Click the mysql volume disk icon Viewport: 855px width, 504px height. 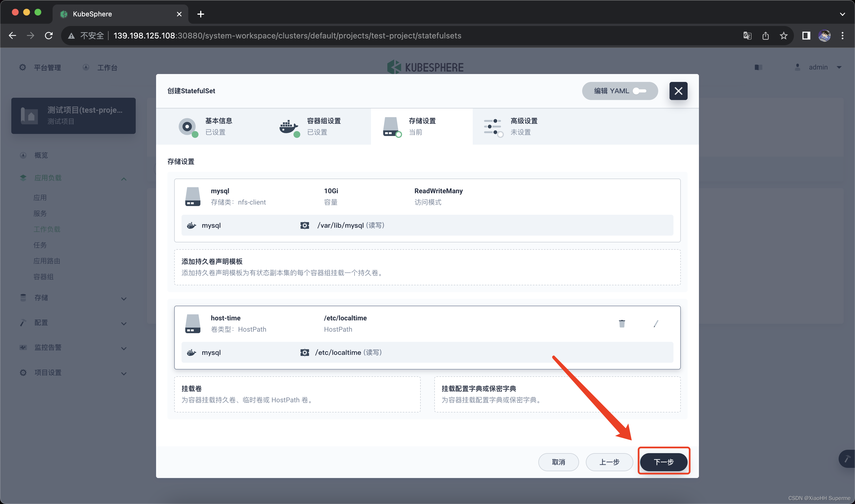[193, 196]
